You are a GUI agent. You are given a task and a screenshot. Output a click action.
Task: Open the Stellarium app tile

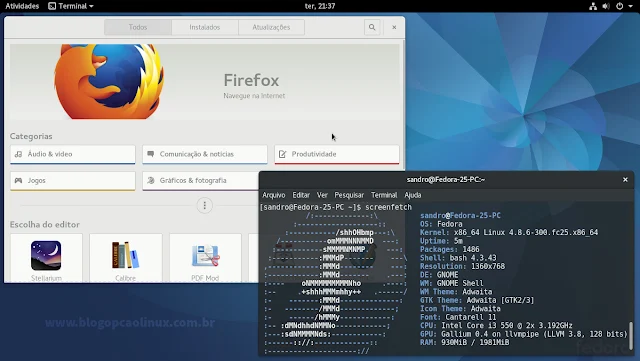click(x=46, y=258)
